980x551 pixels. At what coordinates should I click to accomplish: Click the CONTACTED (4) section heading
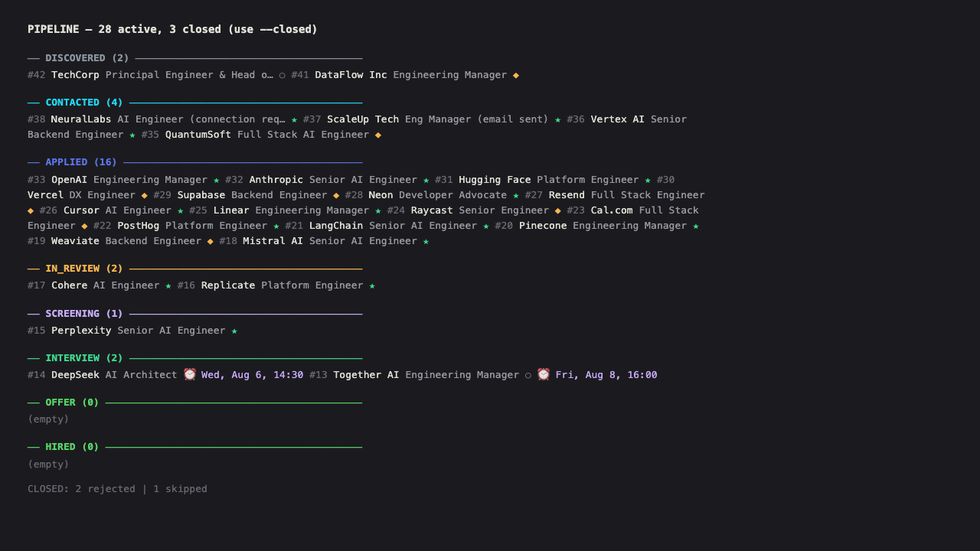tap(84, 103)
